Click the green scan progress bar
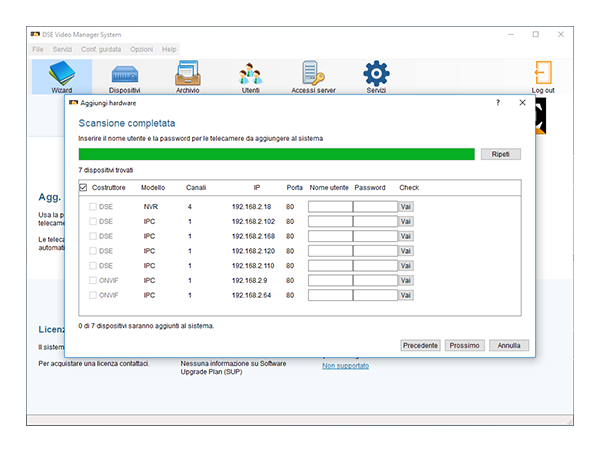Viewport: 600px width, 460px height. pyautogui.click(x=276, y=154)
